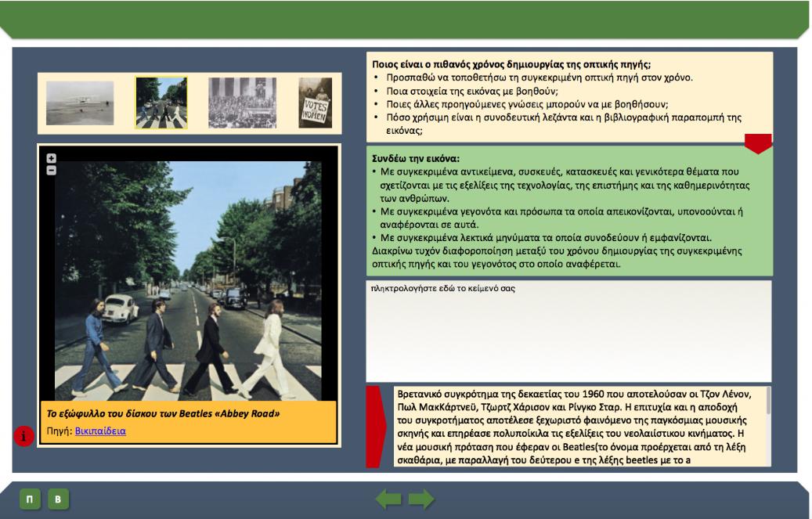Viewport: 812px width, 519px height.
Task: Click the green 'B' button
Action: coord(58,499)
